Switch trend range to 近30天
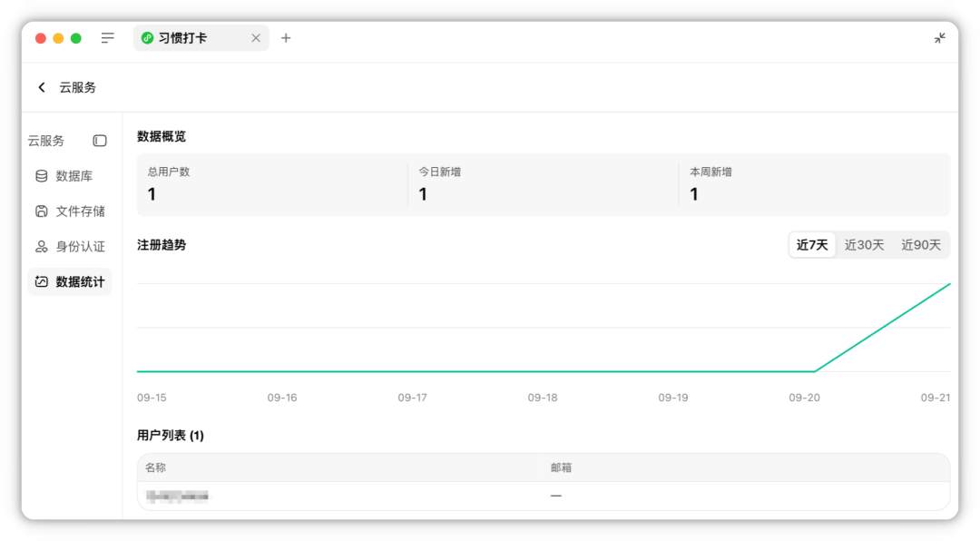980x541 pixels. pyautogui.click(x=865, y=245)
